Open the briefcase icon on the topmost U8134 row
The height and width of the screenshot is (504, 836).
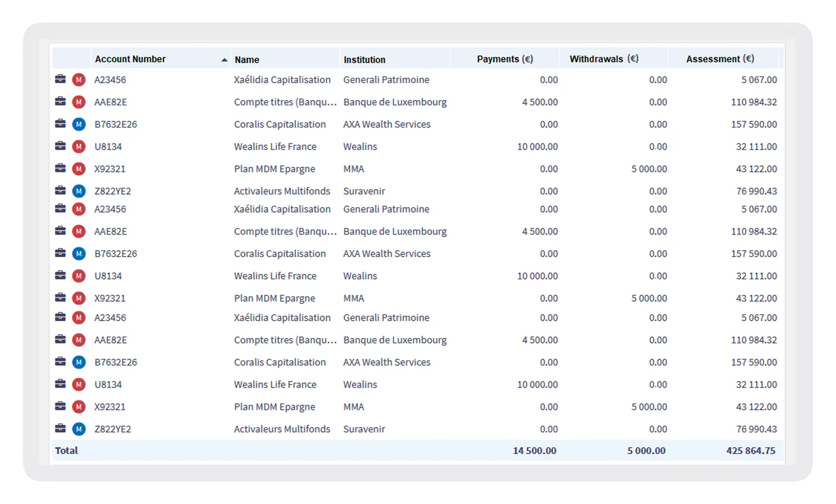click(60, 146)
